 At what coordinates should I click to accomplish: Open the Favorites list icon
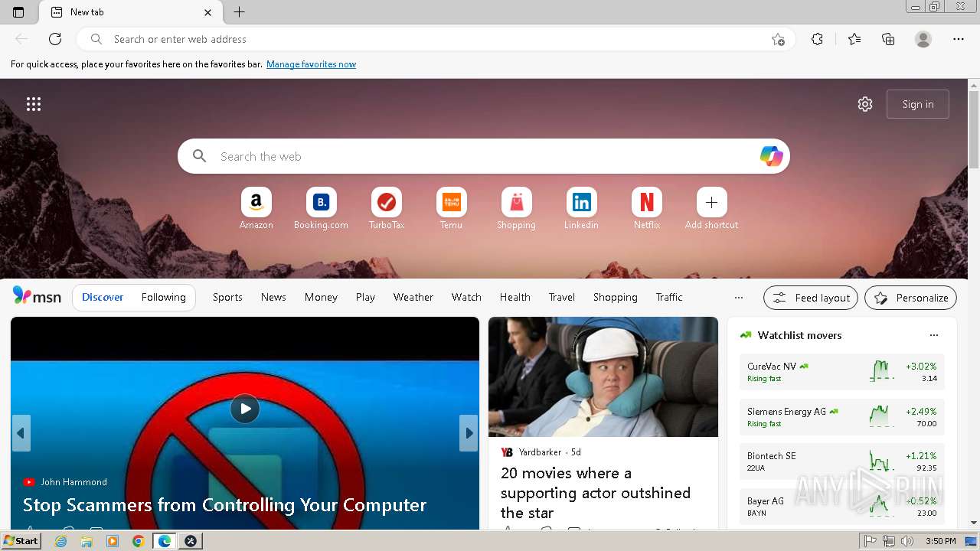[854, 39]
